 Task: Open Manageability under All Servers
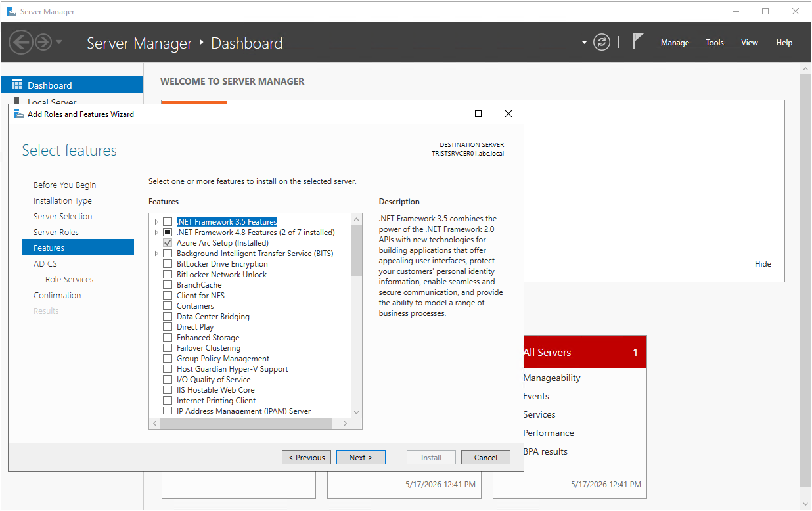coord(552,378)
